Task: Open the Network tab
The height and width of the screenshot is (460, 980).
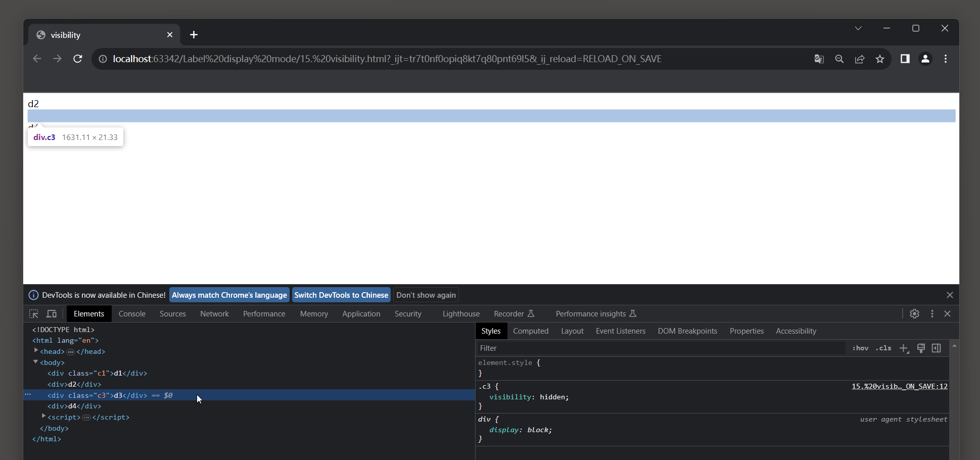Action: point(214,314)
